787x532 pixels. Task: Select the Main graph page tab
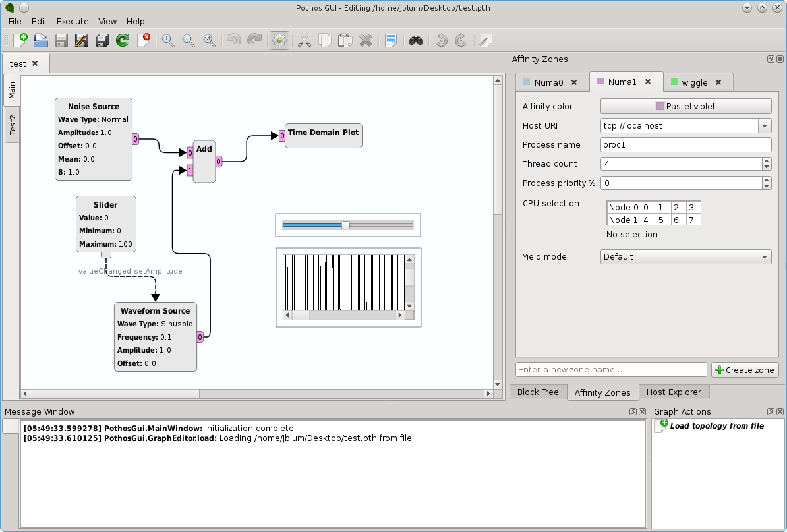(12, 90)
